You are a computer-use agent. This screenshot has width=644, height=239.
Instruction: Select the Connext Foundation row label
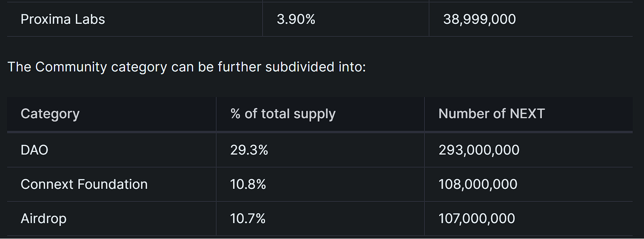click(x=84, y=184)
